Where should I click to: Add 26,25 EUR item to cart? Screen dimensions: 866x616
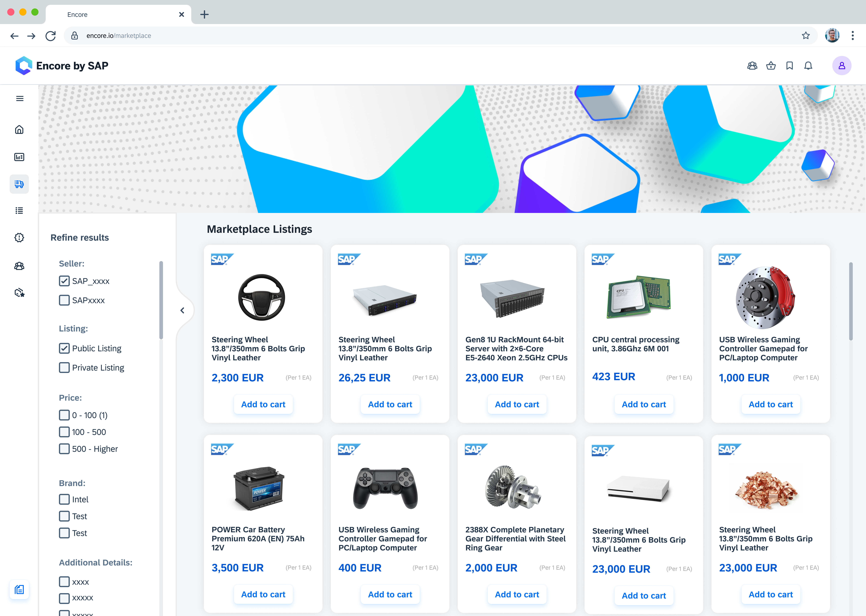[x=390, y=404]
